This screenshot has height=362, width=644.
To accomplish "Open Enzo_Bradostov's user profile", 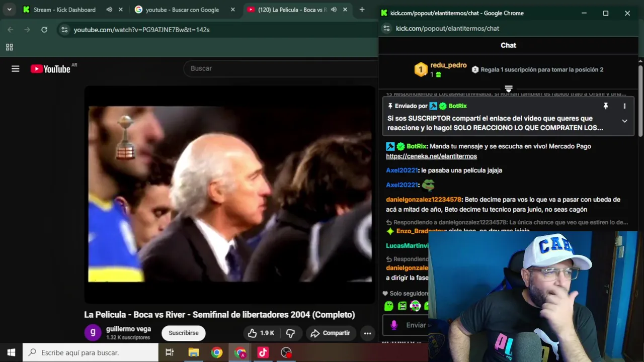I will (x=421, y=231).
